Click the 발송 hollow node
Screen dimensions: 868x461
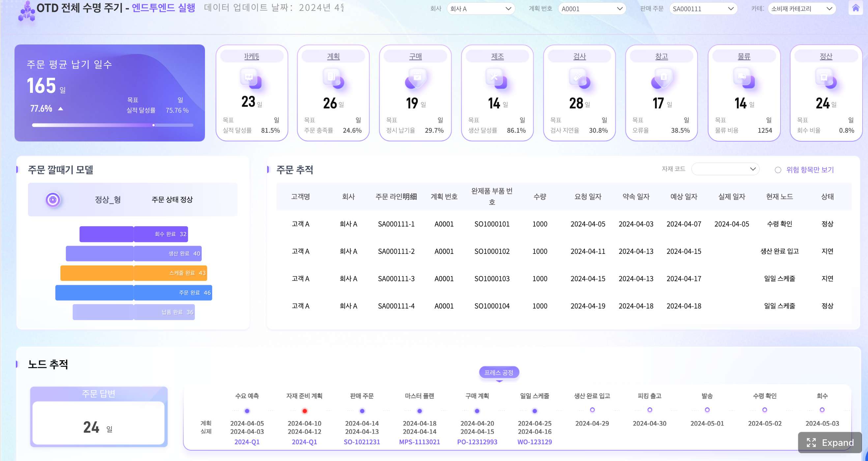pos(707,410)
